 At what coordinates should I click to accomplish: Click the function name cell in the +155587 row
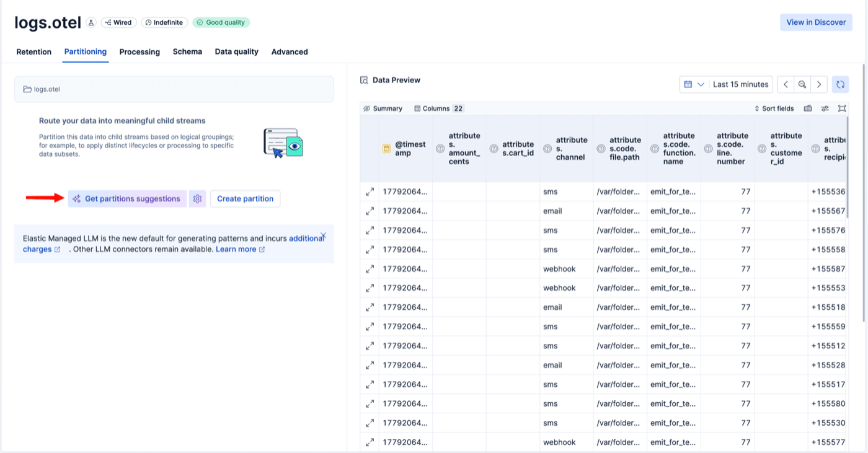point(674,269)
